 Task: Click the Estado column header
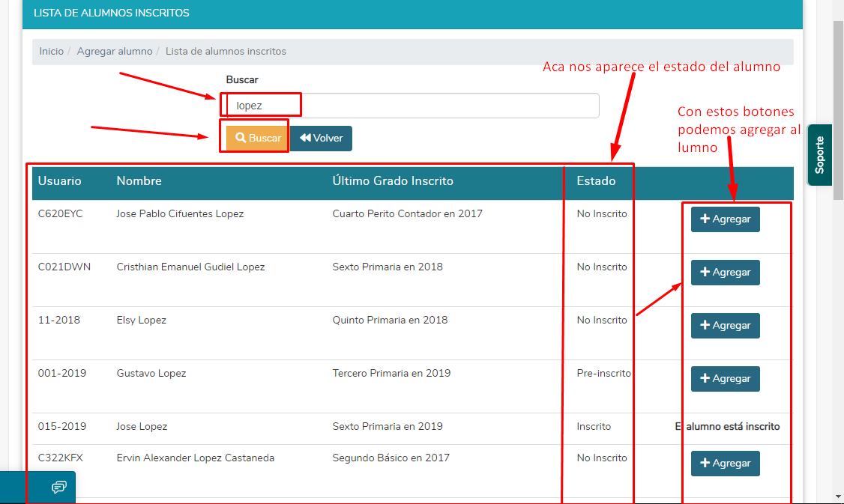click(x=596, y=180)
